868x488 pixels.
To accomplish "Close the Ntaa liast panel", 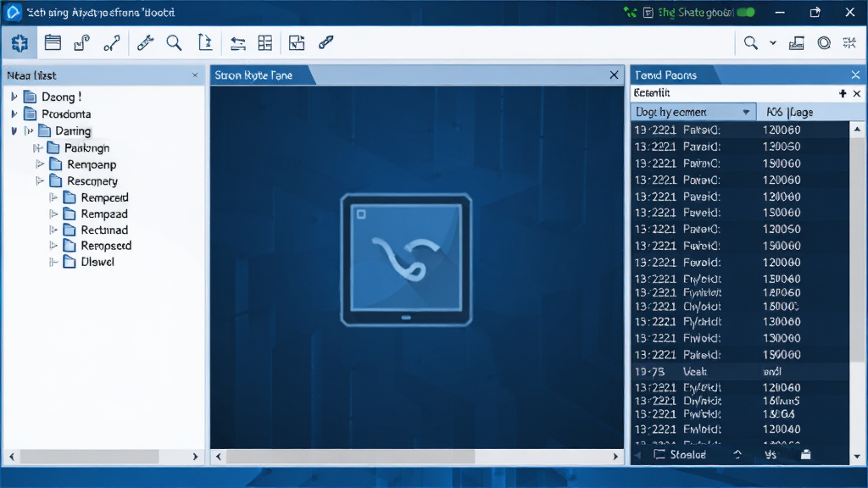I will pyautogui.click(x=195, y=75).
